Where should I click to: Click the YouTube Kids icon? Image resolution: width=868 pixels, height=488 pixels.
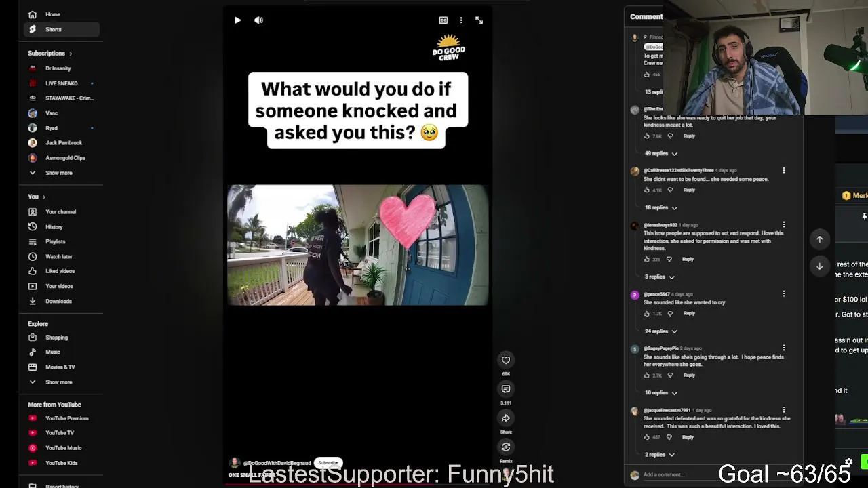coord(33,463)
